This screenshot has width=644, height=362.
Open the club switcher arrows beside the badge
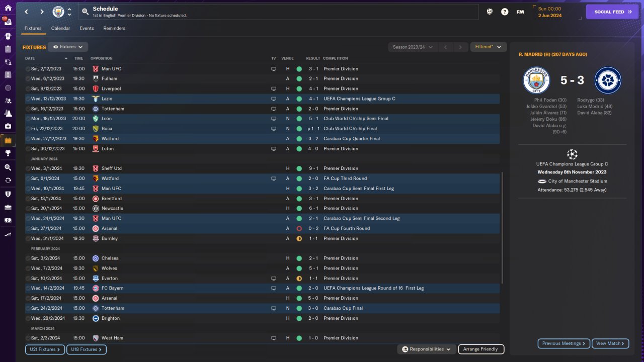click(69, 12)
